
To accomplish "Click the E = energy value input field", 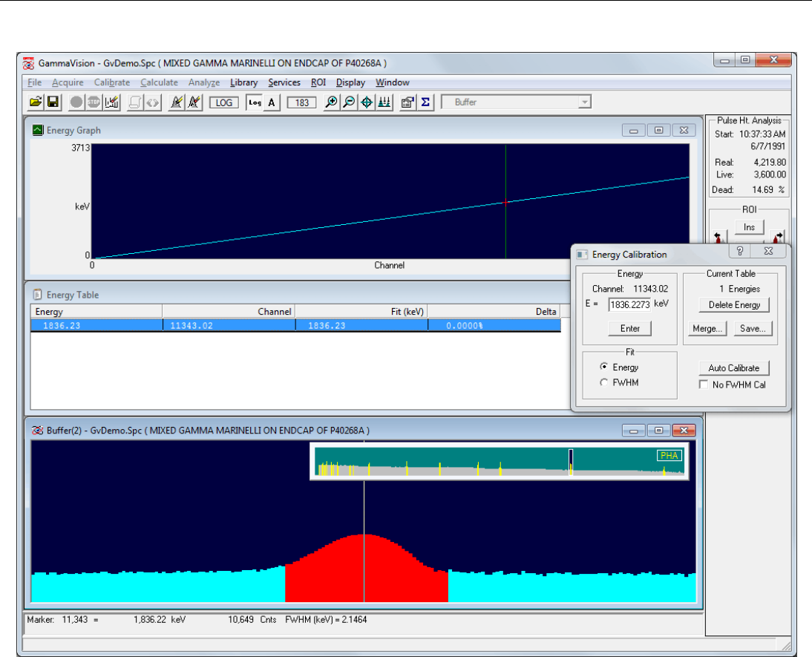I will tap(629, 304).
